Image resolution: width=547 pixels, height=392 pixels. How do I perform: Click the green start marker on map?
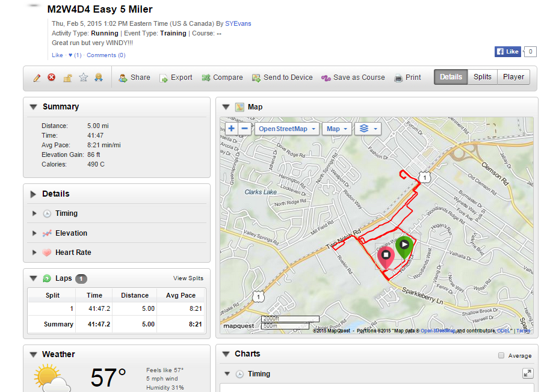[x=404, y=245]
